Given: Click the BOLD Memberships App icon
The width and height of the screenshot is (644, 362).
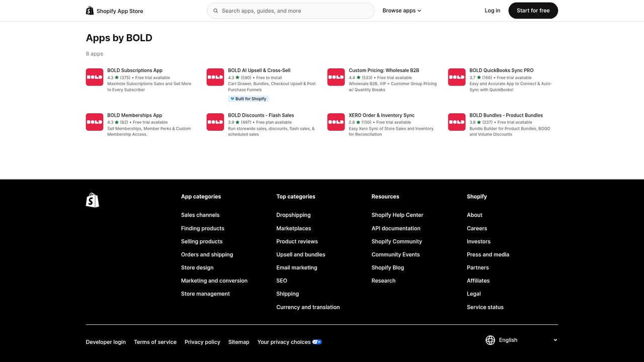Looking at the screenshot, I should tap(94, 122).
